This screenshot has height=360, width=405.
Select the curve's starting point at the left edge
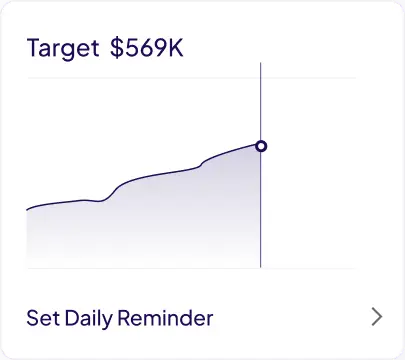click(27, 209)
